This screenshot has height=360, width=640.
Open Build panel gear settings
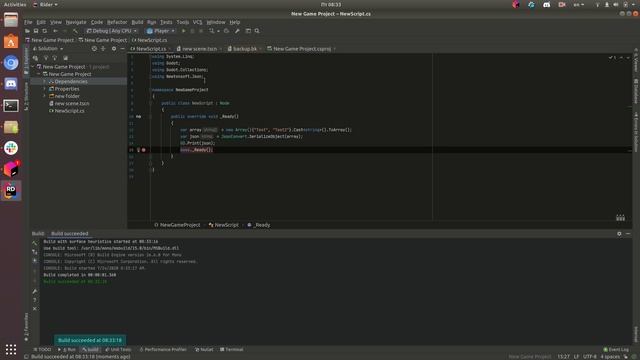(619, 234)
